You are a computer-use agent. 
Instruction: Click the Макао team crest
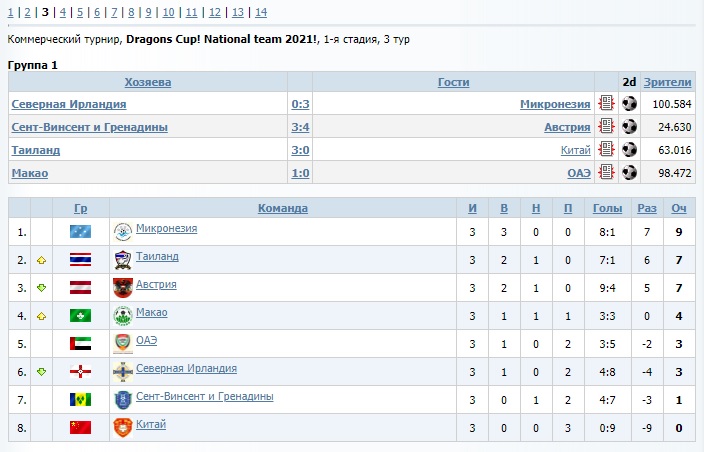pyautogui.click(x=123, y=316)
